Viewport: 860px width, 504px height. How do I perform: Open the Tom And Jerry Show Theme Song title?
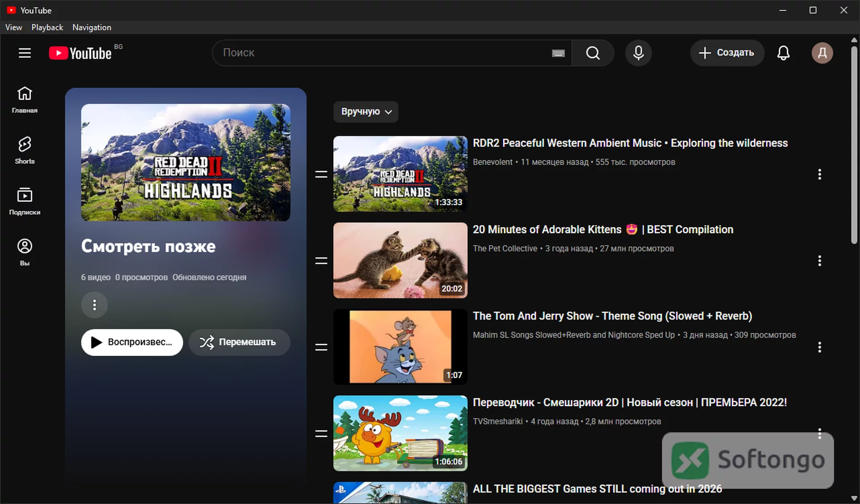tap(612, 316)
